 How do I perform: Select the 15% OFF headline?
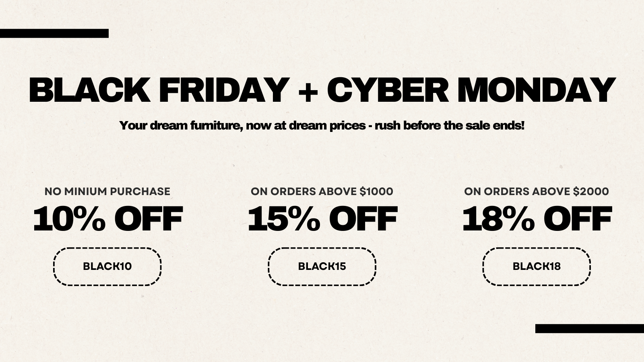(322, 219)
